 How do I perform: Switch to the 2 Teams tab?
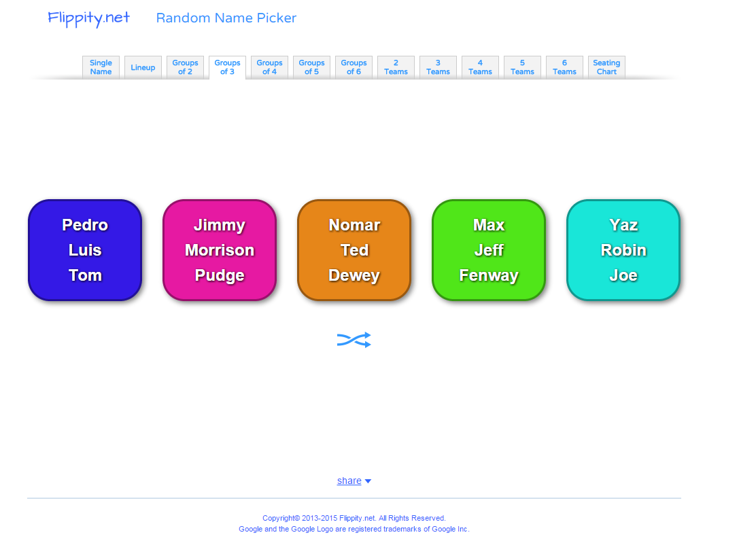point(396,67)
